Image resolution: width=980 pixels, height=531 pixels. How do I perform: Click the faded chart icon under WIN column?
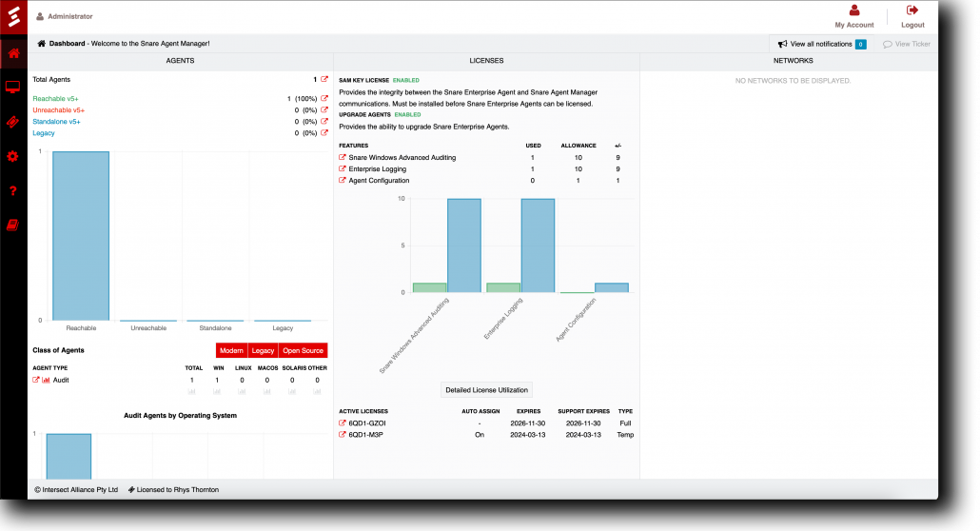[x=217, y=391]
